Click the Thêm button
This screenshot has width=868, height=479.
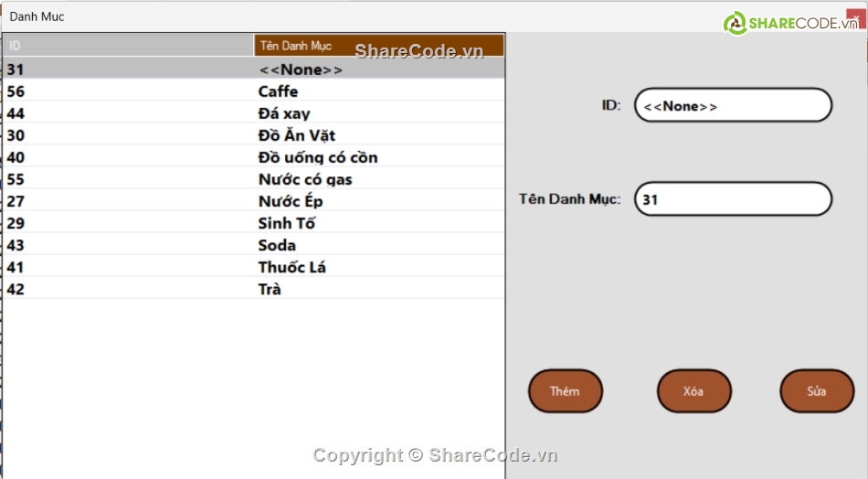[x=566, y=391]
